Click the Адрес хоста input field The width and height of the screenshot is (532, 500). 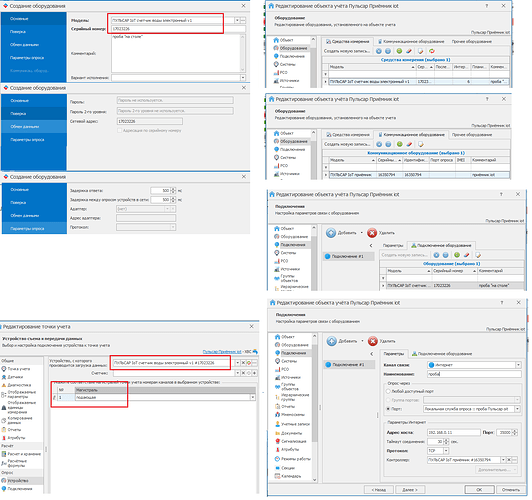[453, 432]
